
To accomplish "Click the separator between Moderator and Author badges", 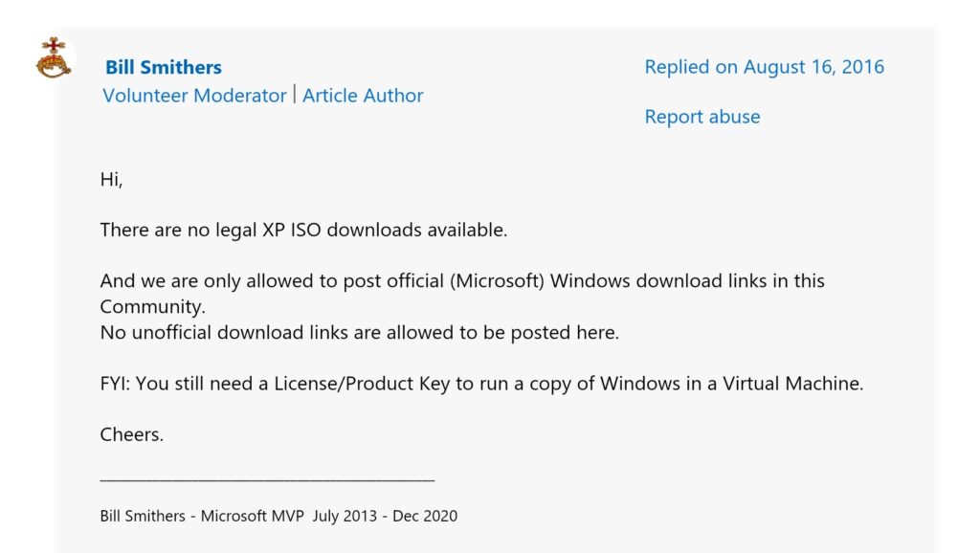I will (295, 95).
